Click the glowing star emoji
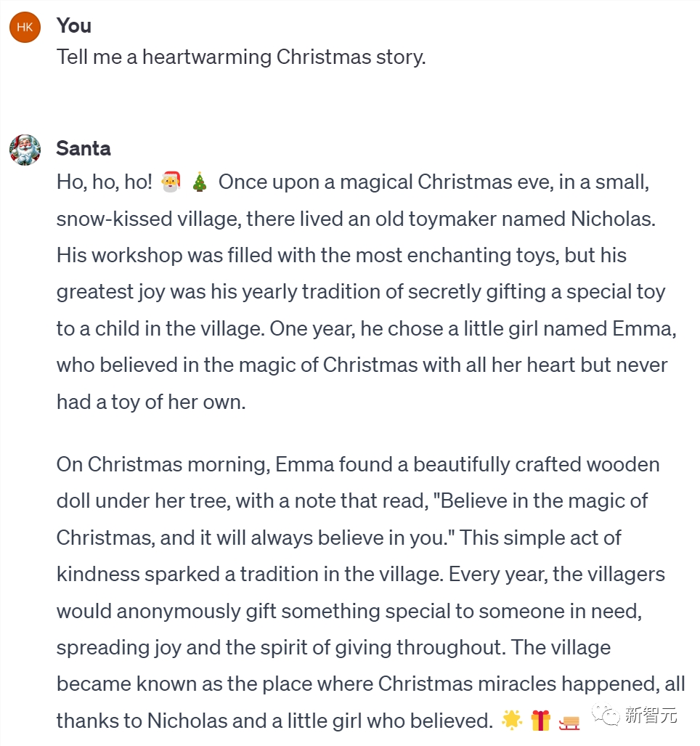This screenshot has height=746, width=700. coord(512,721)
